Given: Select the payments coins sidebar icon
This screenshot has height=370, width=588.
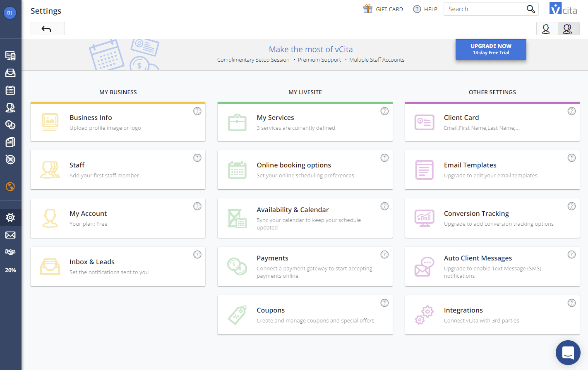Looking at the screenshot, I should click(x=10, y=125).
